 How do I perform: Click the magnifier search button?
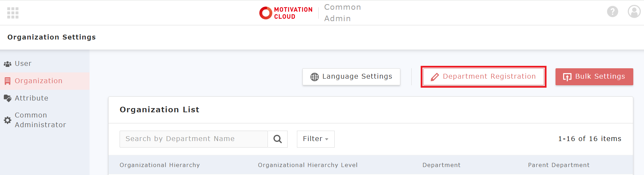click(x=278, y=139)
